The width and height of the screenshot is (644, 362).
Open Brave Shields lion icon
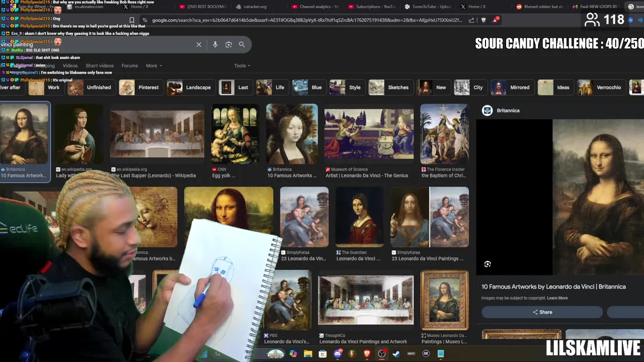484,20
